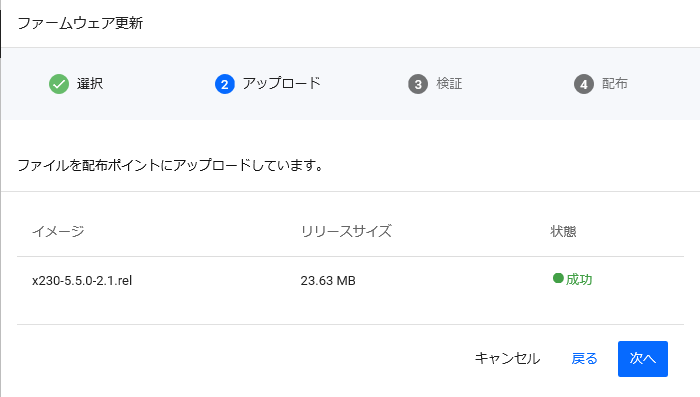700x397 pixels.
Task: Click the grey step 3 circle icon
Action: click(x=418, y=84)
